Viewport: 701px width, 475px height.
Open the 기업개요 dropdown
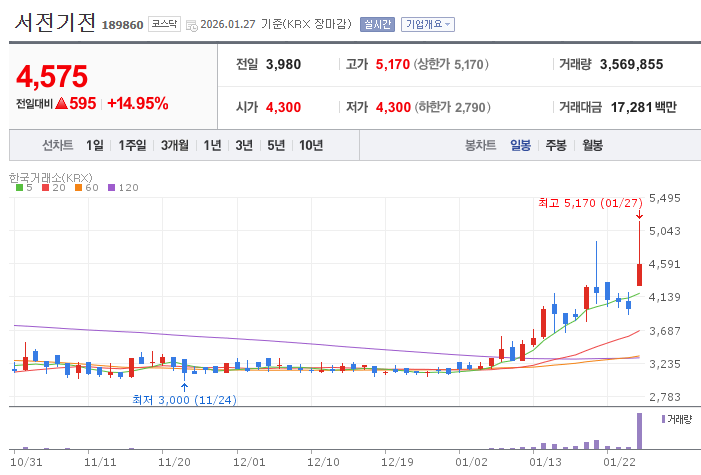pos(428,24)
